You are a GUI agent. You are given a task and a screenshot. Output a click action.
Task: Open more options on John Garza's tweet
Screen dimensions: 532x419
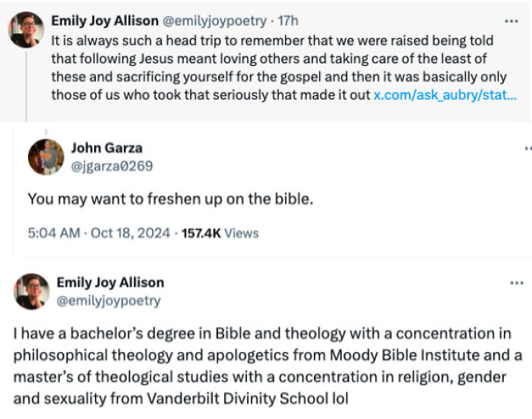point(527,148)
